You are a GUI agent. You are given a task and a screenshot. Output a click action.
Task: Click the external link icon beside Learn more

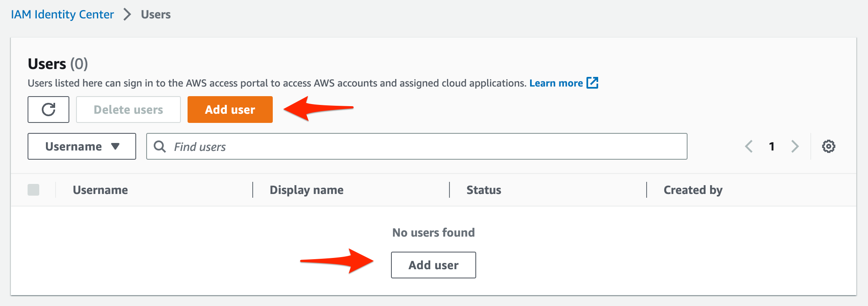coord(593,83)
